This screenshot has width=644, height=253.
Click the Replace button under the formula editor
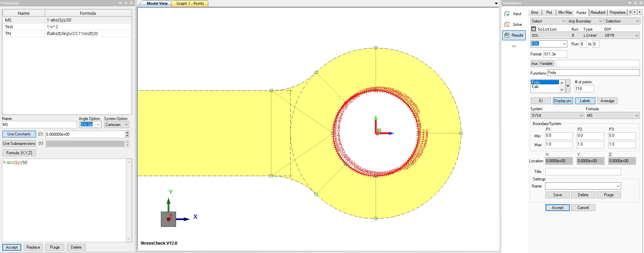[33, 247]
